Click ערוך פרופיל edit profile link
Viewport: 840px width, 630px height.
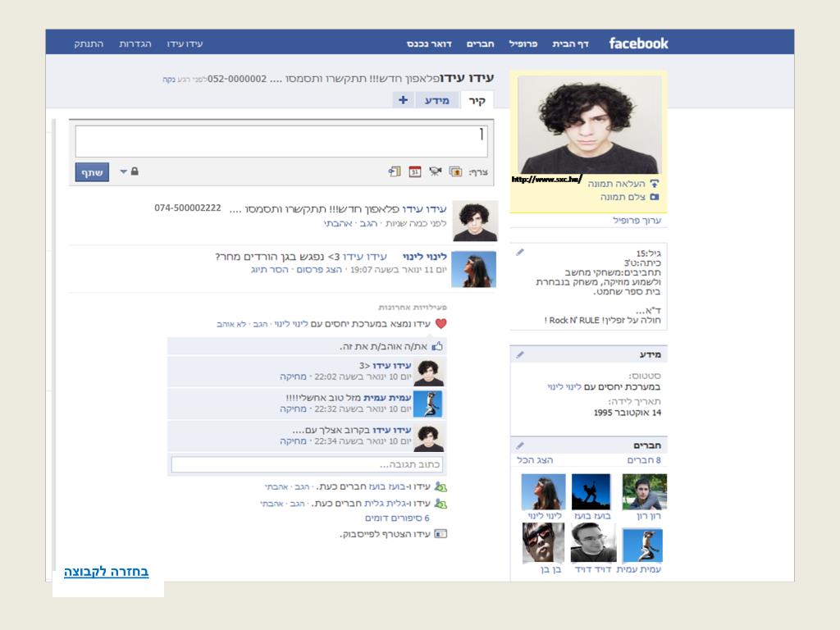point(637,220)
